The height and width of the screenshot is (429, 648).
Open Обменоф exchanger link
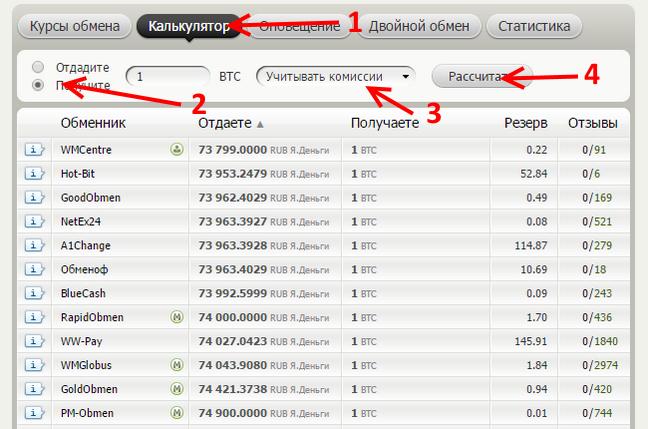pos(84,269)
